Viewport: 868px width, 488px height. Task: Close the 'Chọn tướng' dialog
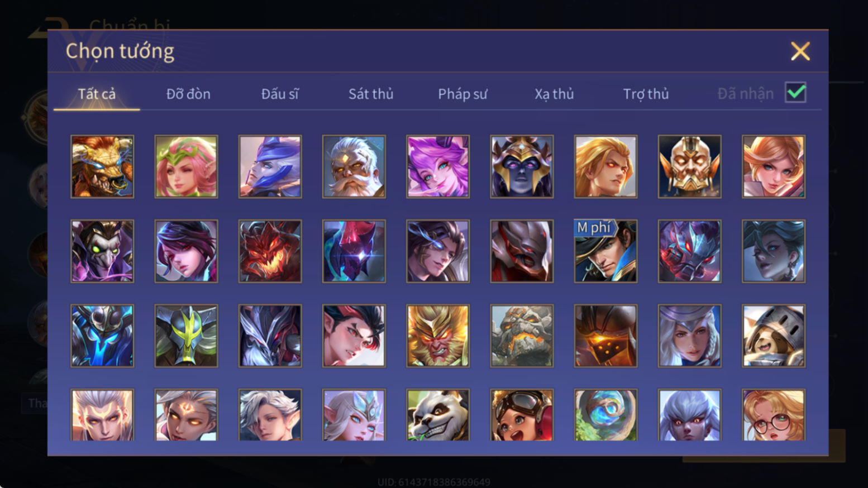[800, 51]
